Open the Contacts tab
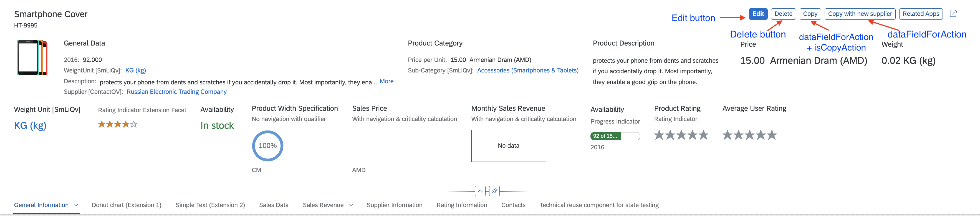The height and width of the screenshot is (216, 980). point(513,205)
